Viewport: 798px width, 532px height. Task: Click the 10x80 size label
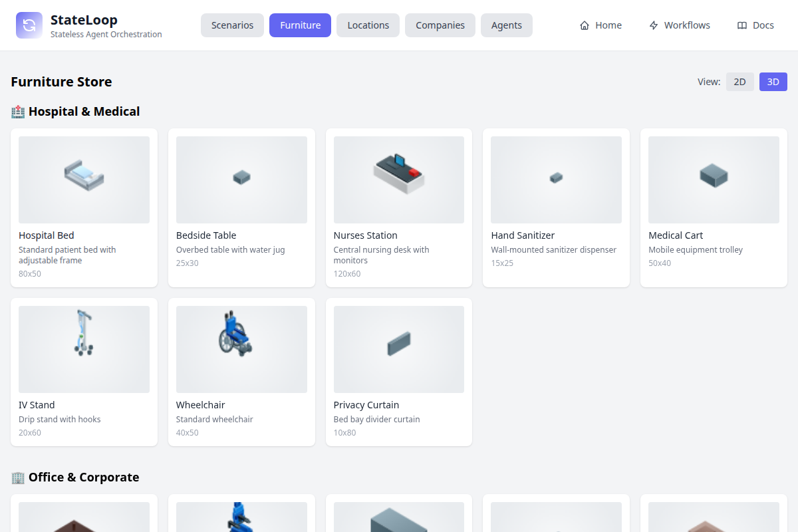click(345, 432)
